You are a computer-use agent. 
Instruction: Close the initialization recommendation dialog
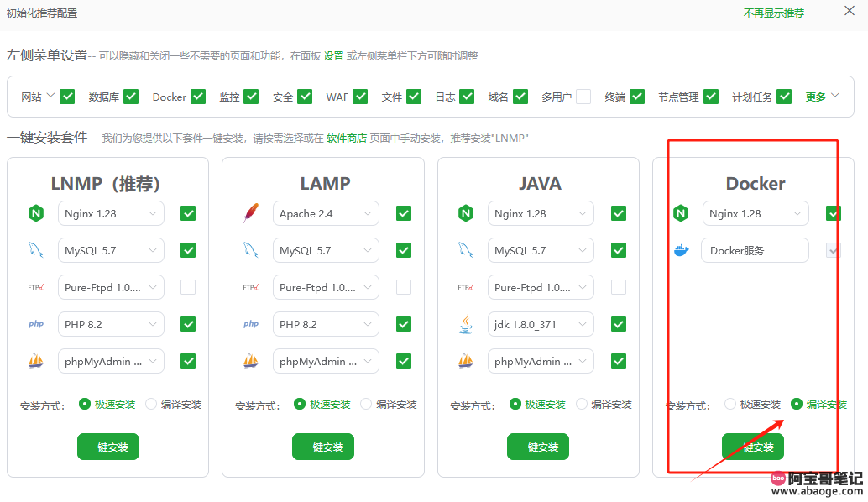point(849,11)
